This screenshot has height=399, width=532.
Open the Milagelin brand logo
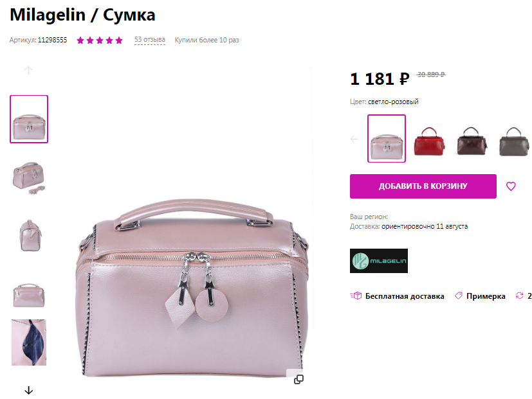[x=379, y=261]
